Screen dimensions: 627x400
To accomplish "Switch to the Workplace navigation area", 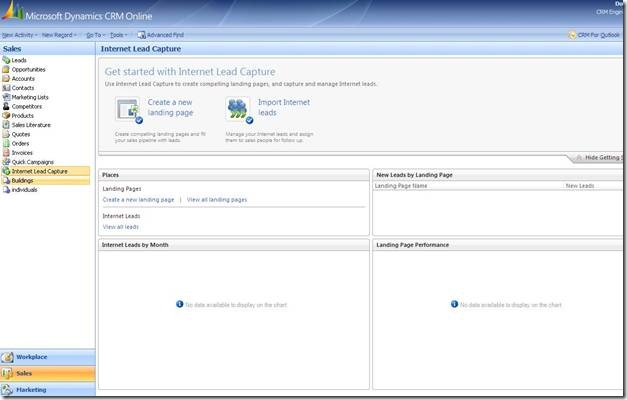I will click(x=32, y=357).
